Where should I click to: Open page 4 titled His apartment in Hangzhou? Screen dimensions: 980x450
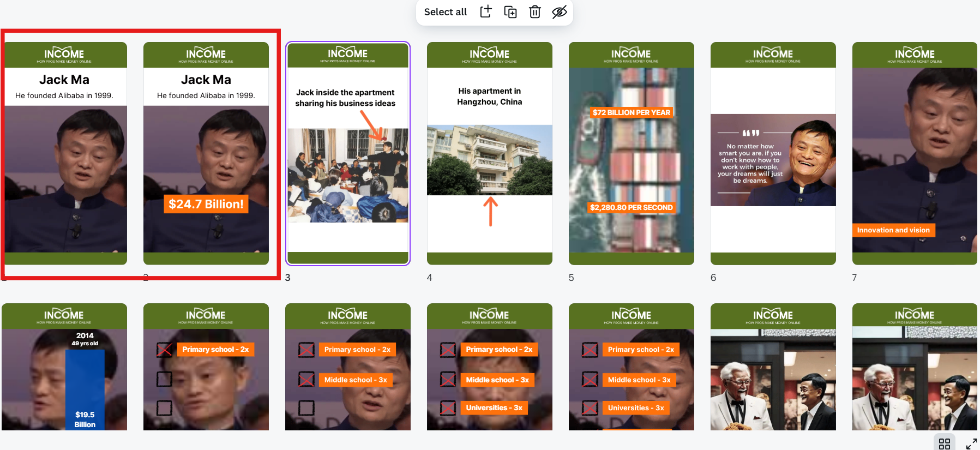click(490, 153)
